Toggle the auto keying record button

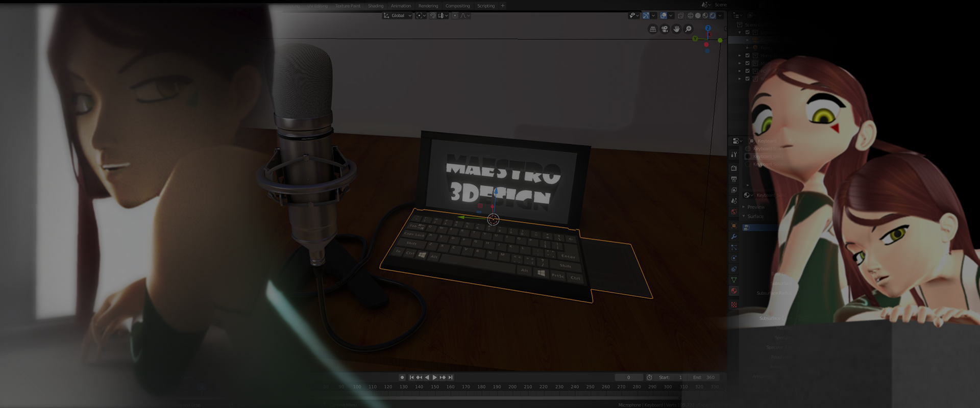[402, 377]
